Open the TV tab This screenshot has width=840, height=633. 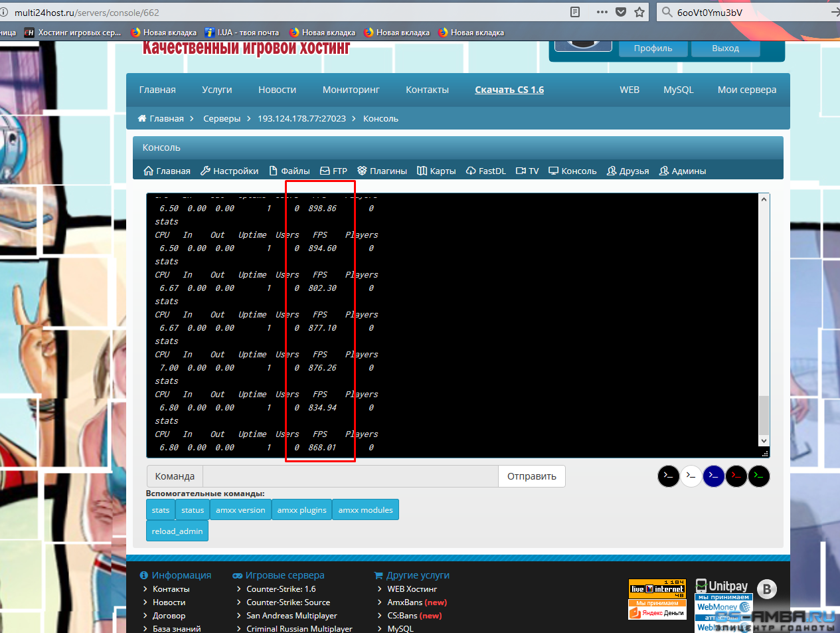(x=527, y=171)
